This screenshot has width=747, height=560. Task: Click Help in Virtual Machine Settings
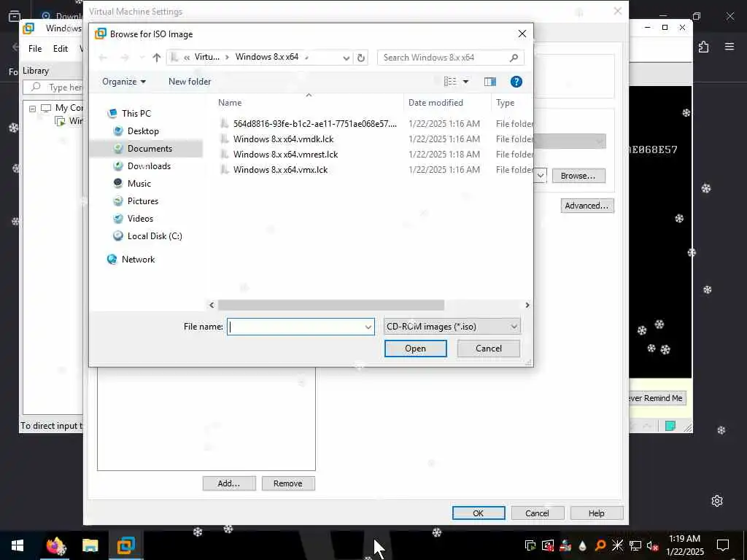click(597, 513)
